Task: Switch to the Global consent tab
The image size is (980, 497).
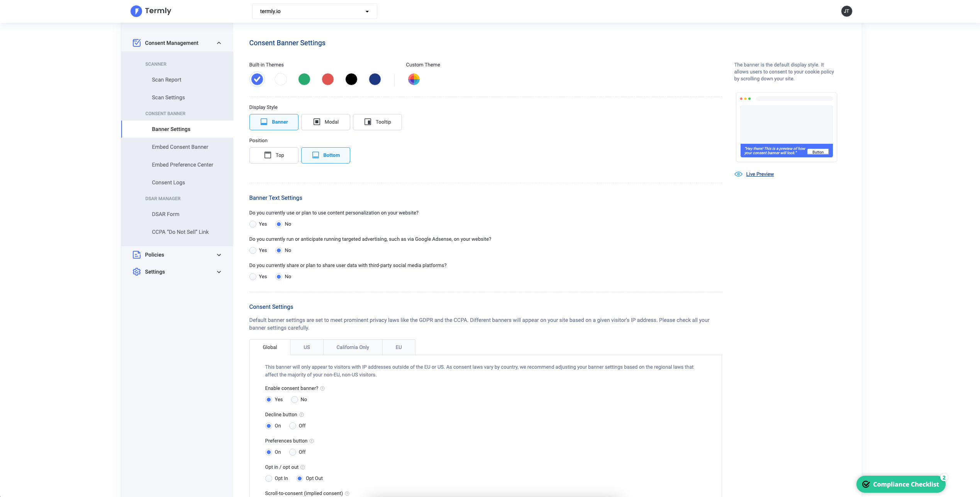Action: pyautogui.click(x=270, y=347)
